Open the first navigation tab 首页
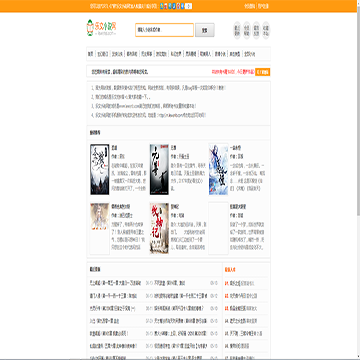 (90, 54)
